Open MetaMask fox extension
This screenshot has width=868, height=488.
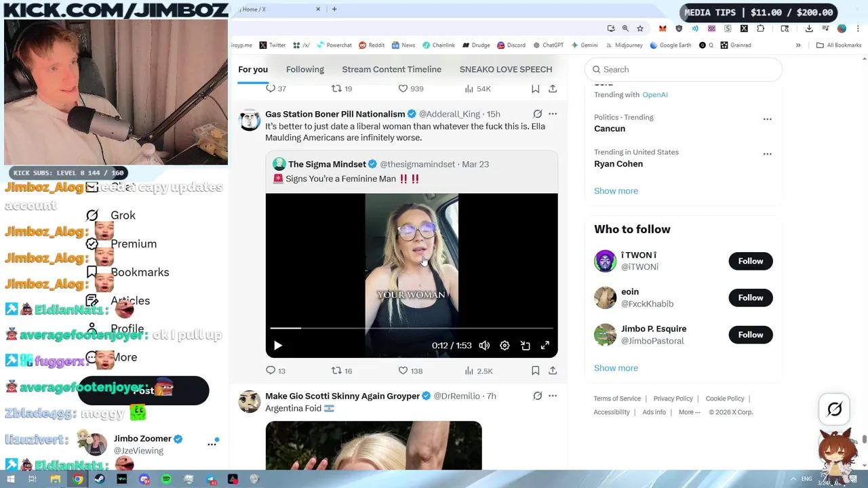click(x=663, y=28)
